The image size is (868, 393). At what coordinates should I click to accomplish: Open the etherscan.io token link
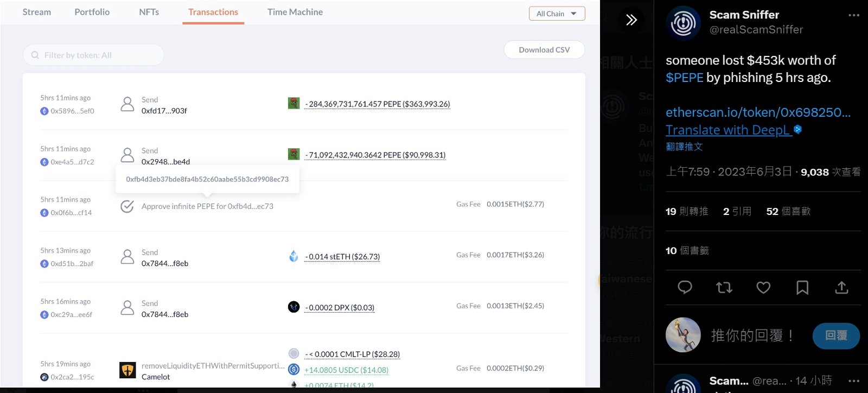pyautogui.click(x=758, y=112)
